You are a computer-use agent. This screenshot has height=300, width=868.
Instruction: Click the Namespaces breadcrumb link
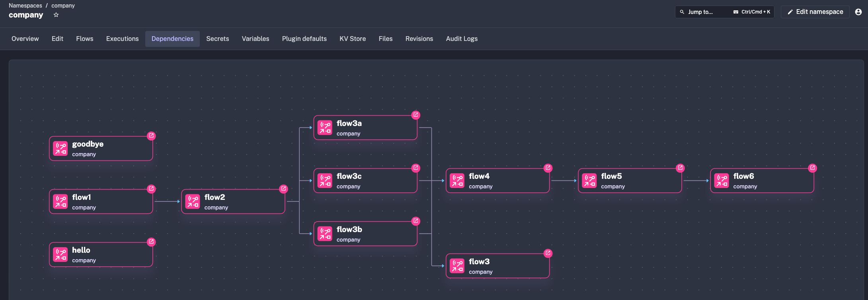(x=25, y=6)
